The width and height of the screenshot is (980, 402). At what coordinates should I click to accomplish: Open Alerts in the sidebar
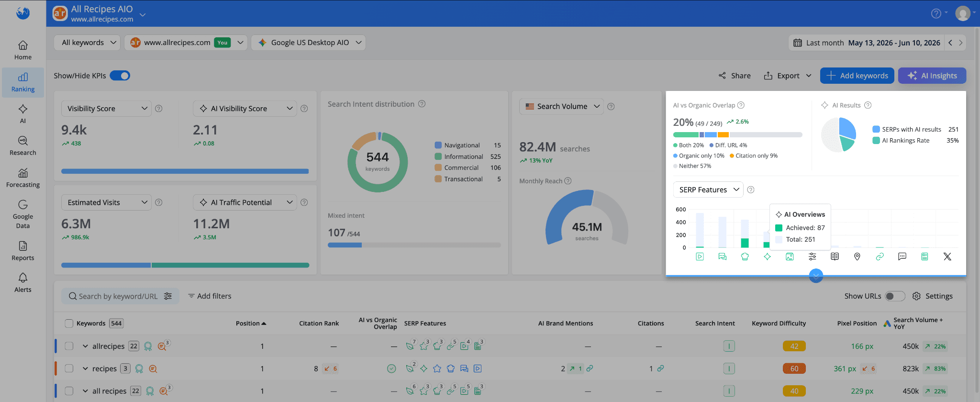pos(22,283)
